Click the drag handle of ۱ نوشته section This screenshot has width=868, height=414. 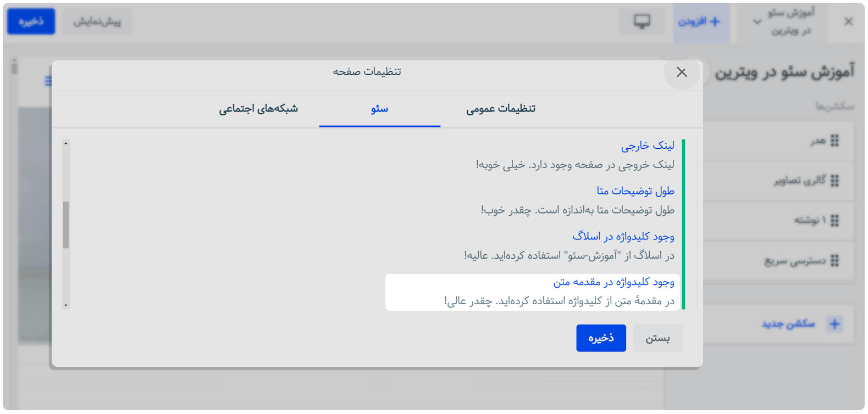834,221
